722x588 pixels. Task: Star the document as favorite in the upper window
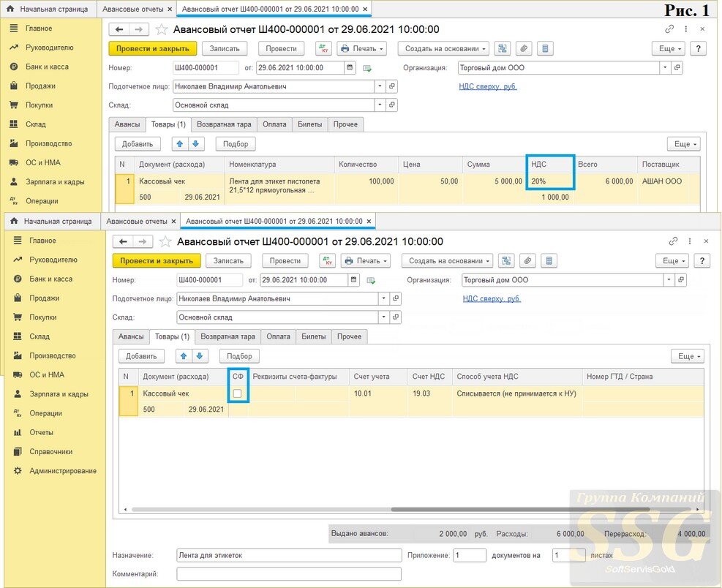[162, 29]
